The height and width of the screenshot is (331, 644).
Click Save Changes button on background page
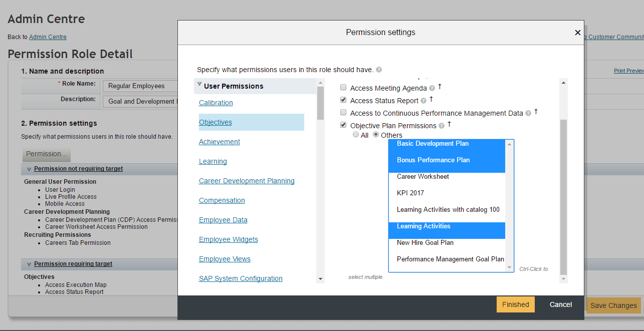click(x=613, y=305)
